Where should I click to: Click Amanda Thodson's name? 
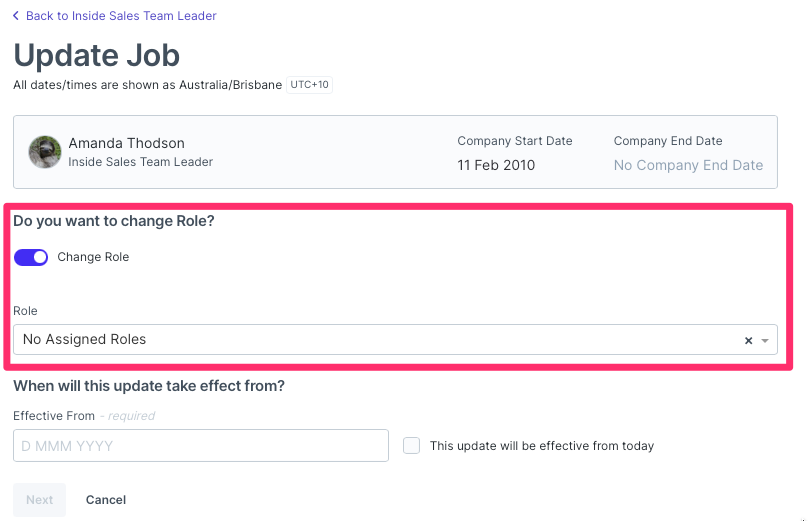coord(127,143)
